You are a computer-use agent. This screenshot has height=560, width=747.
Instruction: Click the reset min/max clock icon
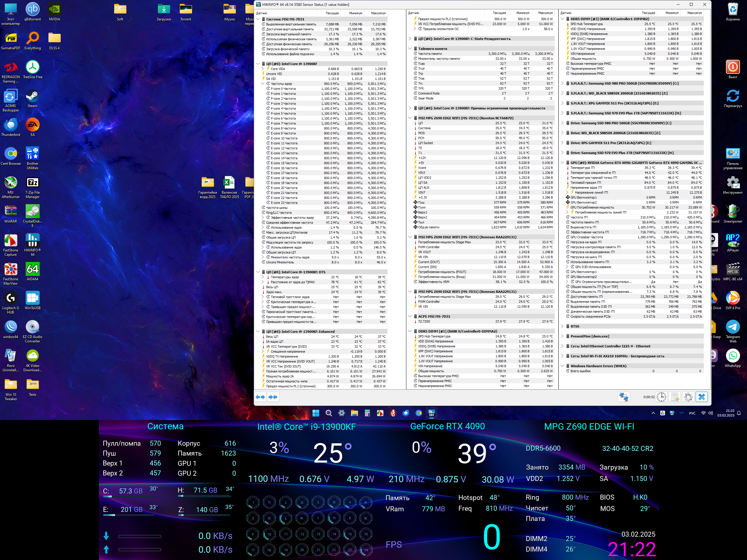pyautogui.click(x=661, y=397)
